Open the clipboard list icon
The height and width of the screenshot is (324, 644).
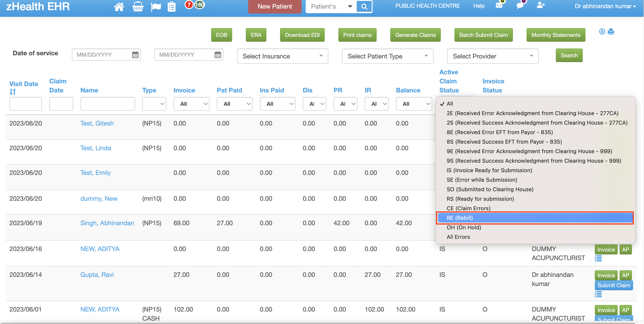point(171,7)
